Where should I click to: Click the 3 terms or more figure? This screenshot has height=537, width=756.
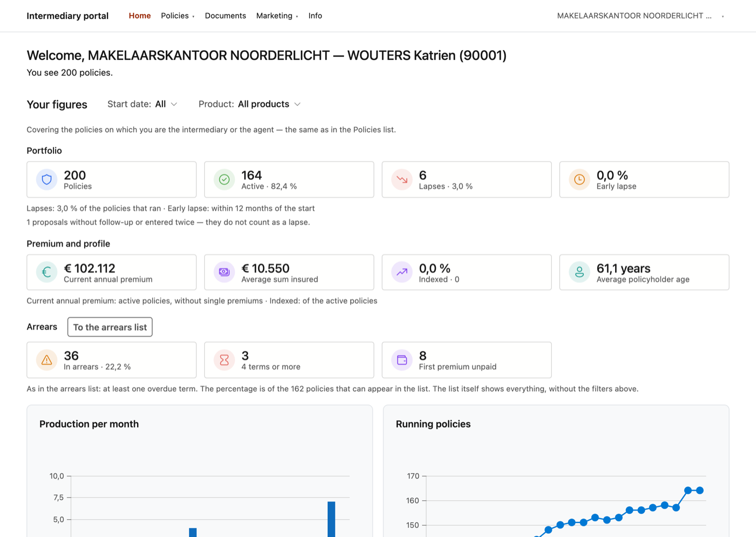[245, 356]
